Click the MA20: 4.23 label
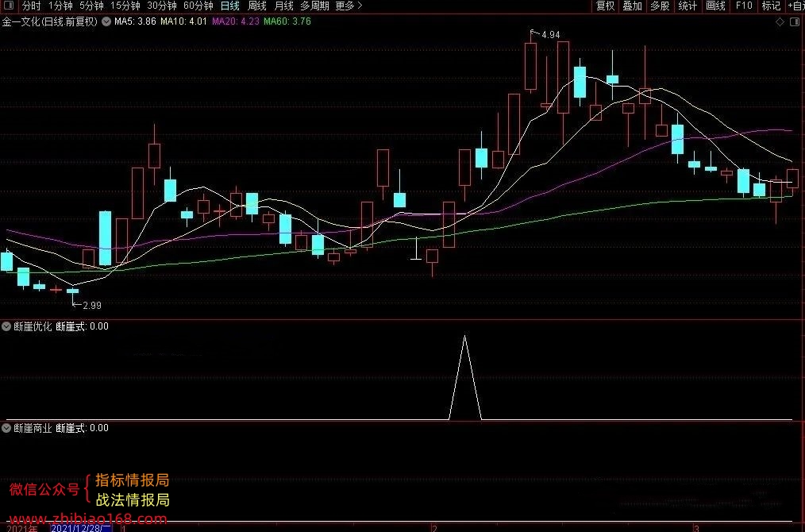 (x=236, y=21)
